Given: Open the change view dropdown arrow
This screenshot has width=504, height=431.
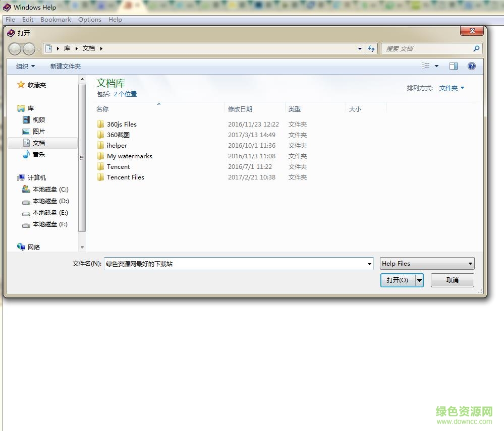Looking at the screenshot, I should point(436,66).
